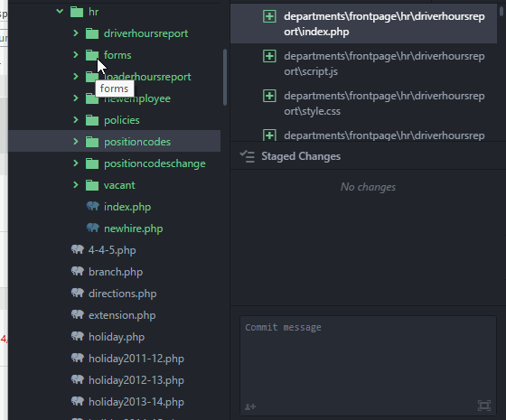
Task: Focus the Commit message text box
Action: click(368, 366)
